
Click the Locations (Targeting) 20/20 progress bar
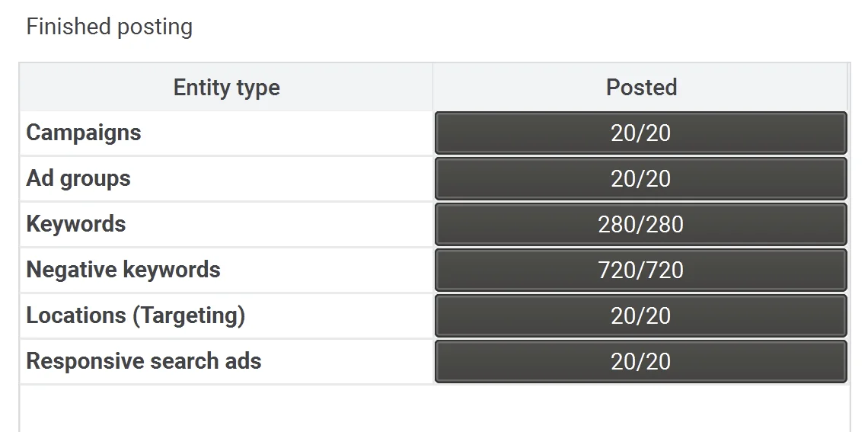coord(640,315)
